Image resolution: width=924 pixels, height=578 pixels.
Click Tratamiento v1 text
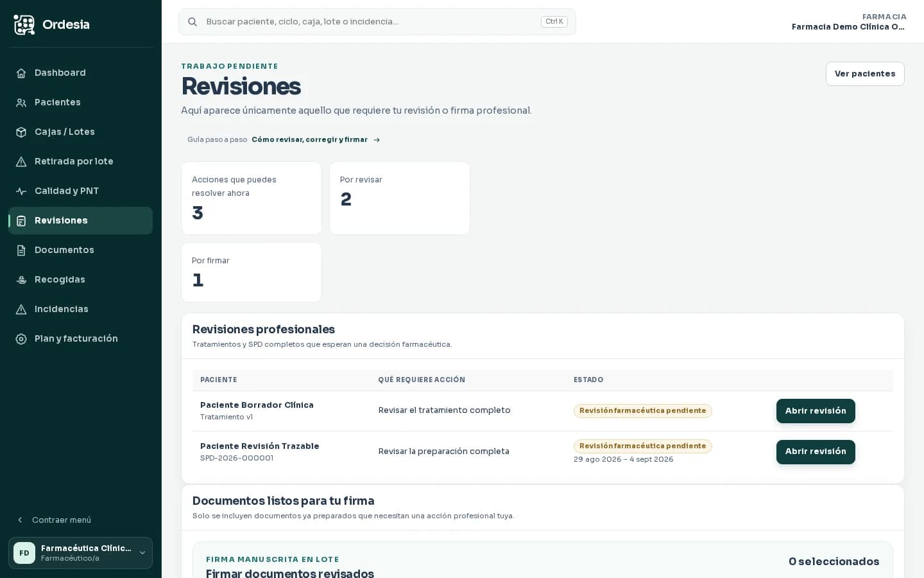pos(227,417)
